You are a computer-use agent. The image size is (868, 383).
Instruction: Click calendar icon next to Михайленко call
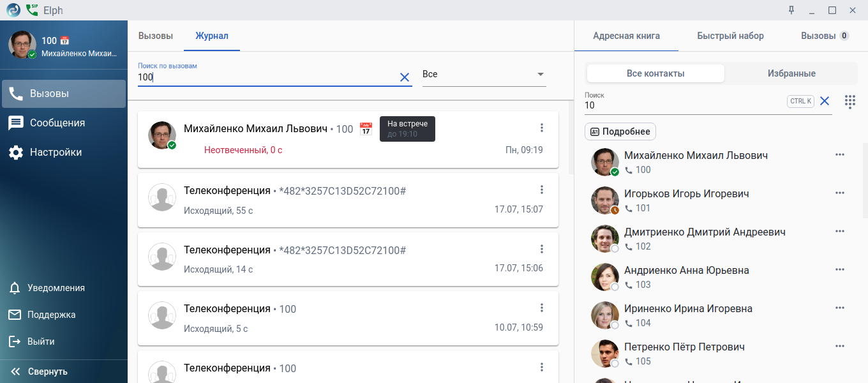click(x=366, y=129)
